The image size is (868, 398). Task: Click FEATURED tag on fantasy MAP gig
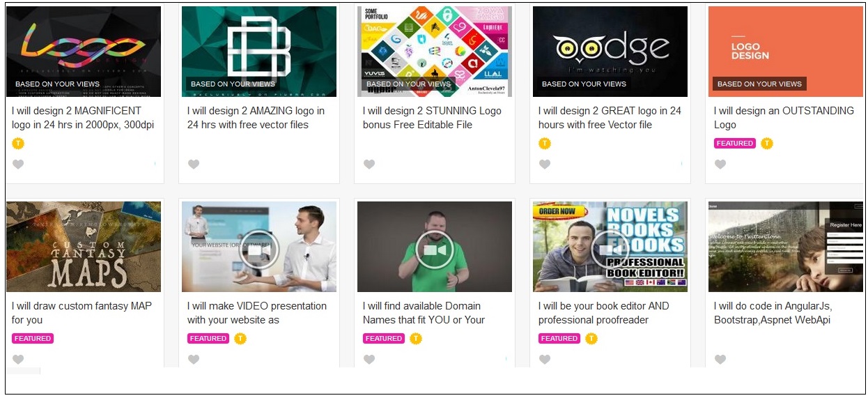33,339
